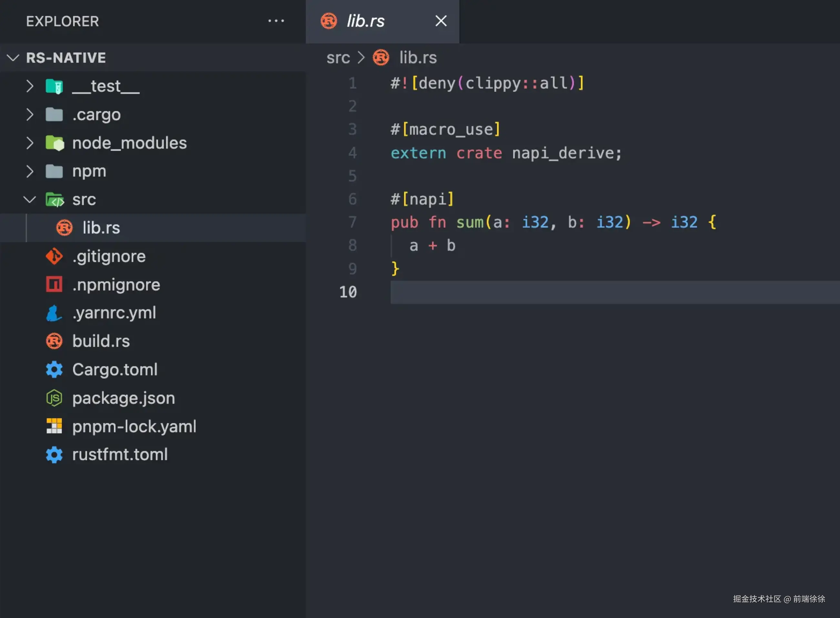This screenshot has height=618, width=840.
Task: Click the Rust icon beside lib.rs in explorer
Action: click(64, 227)
